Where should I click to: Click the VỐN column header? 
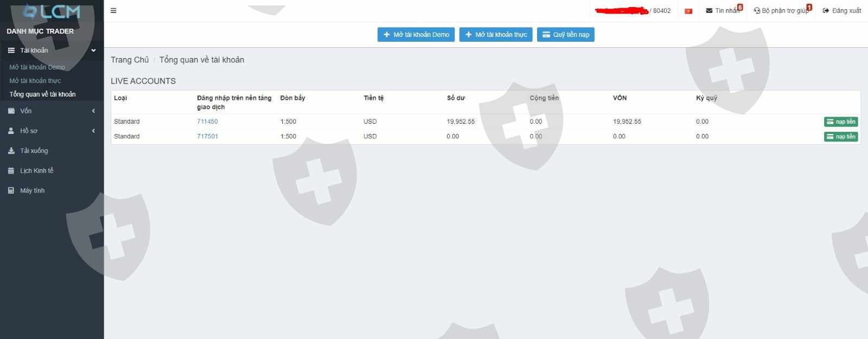click(x=620, y=98)
